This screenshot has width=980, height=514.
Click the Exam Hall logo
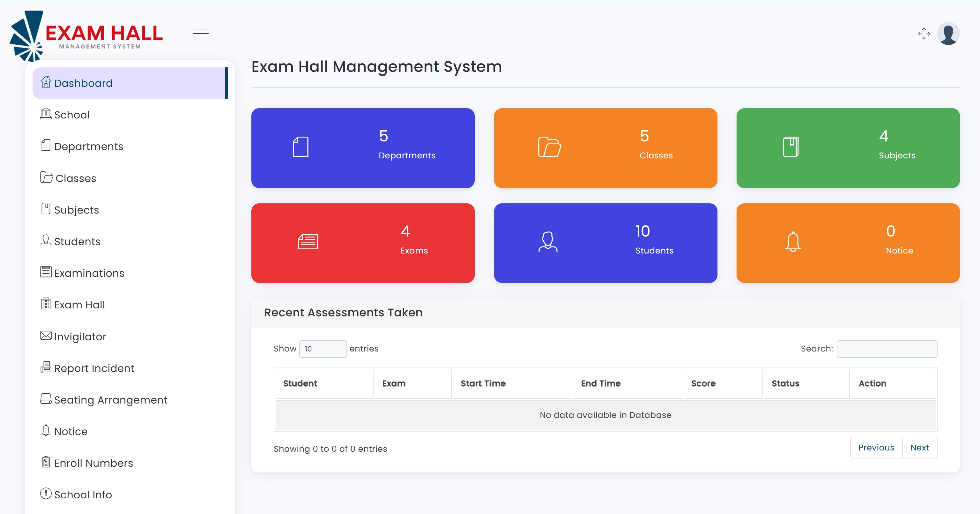click(86, 36)
